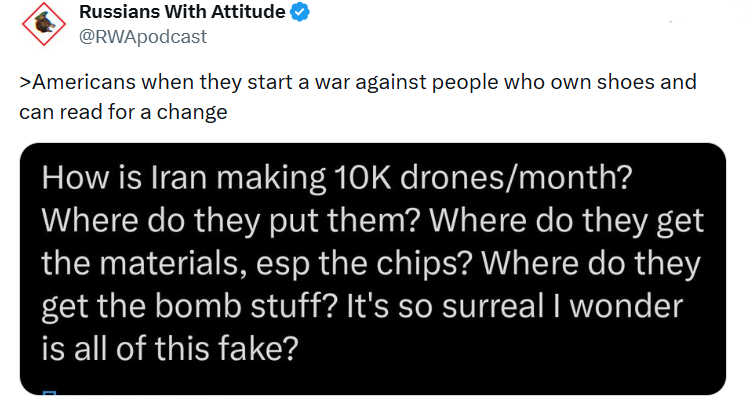Open the @RWApodcast handle link
747x406 pixels.
[143, 37]
